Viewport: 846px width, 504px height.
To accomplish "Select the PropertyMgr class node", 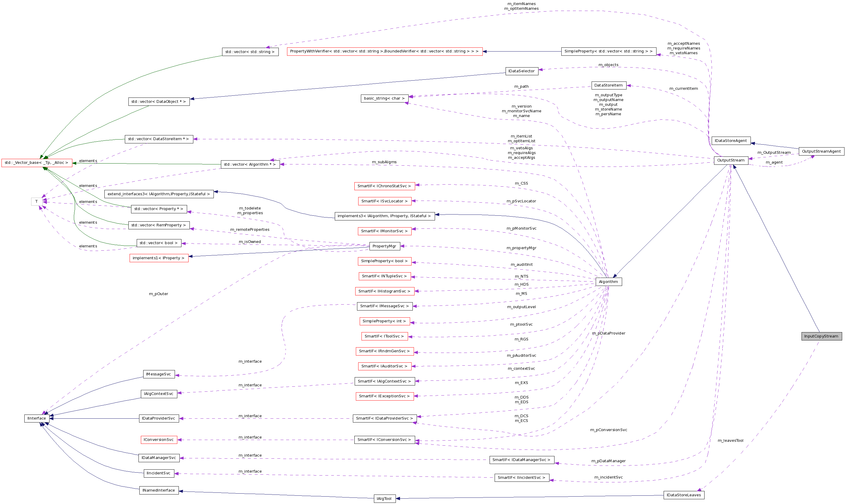I will (x=384, y=246).
